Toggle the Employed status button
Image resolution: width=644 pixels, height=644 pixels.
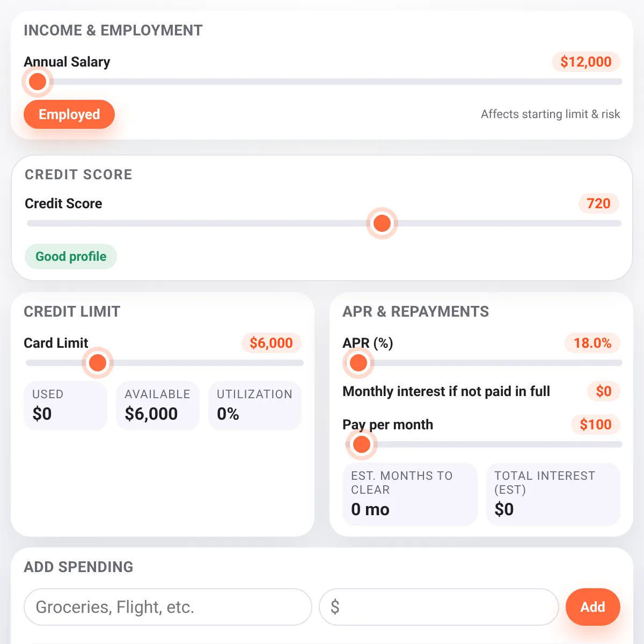[69, 114]
